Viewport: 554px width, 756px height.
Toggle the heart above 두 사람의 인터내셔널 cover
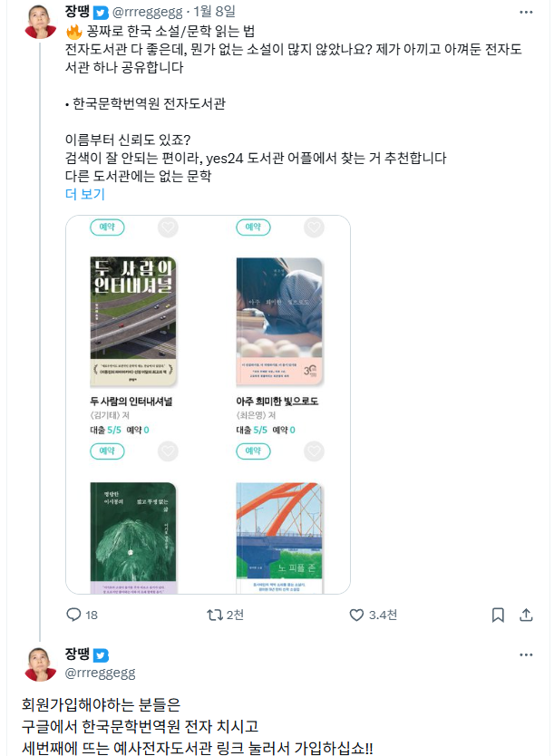point(169,228)
